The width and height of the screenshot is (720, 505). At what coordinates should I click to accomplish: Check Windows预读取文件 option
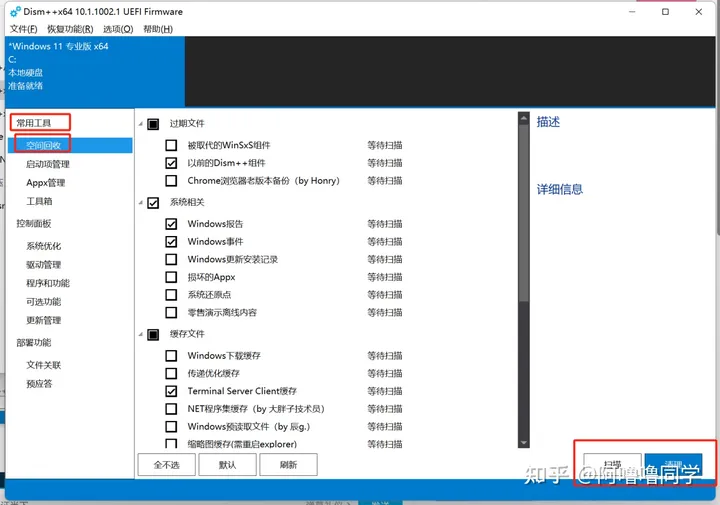pyautogui.click(x=171, y=426)
